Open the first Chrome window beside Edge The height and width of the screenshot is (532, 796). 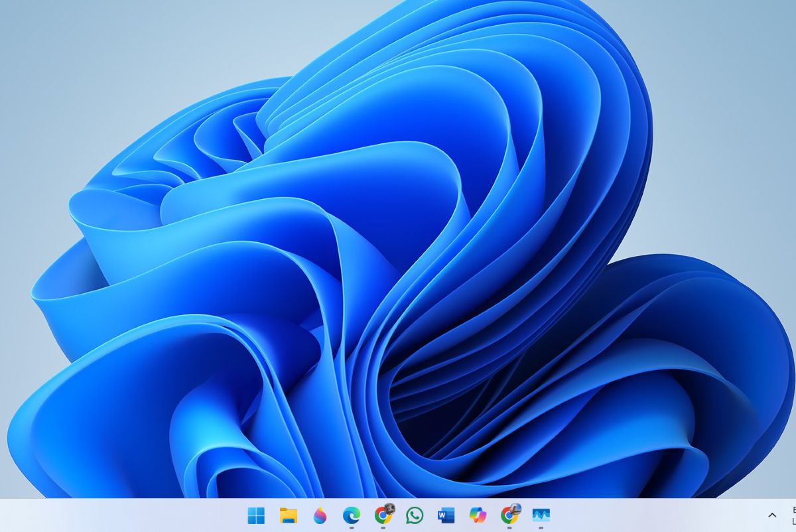[x=383, y=515]
